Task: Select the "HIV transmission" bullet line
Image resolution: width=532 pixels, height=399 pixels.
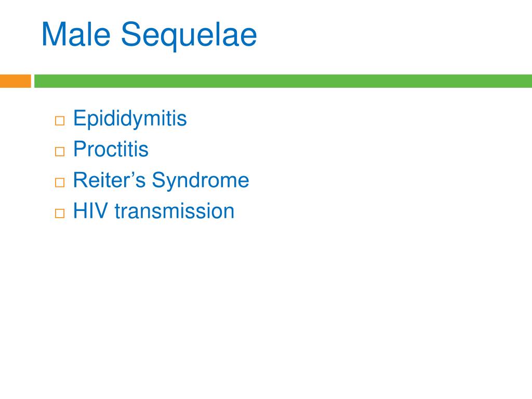Action: [x=154, y=211]
